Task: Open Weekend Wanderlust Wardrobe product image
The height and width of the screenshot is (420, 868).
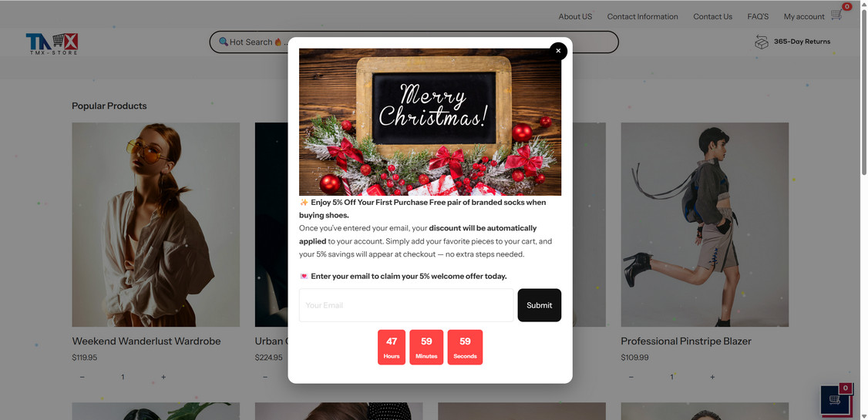Action: (x=156, y=225)
